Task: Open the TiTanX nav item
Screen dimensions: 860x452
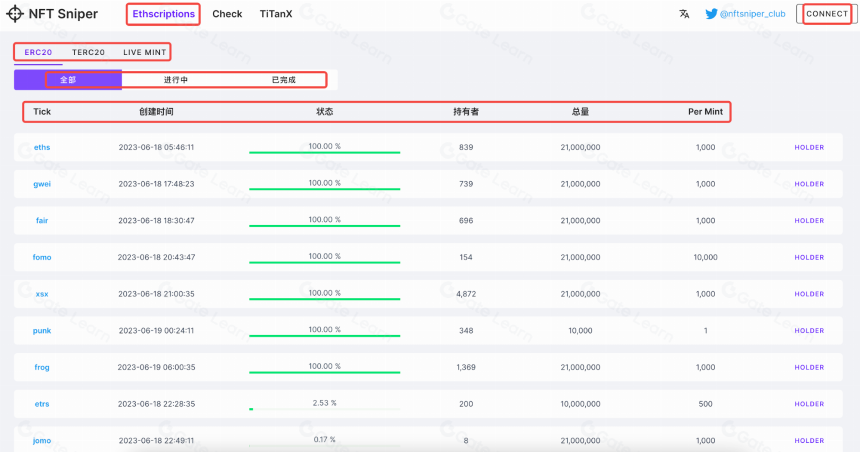Action: point(276,14)
